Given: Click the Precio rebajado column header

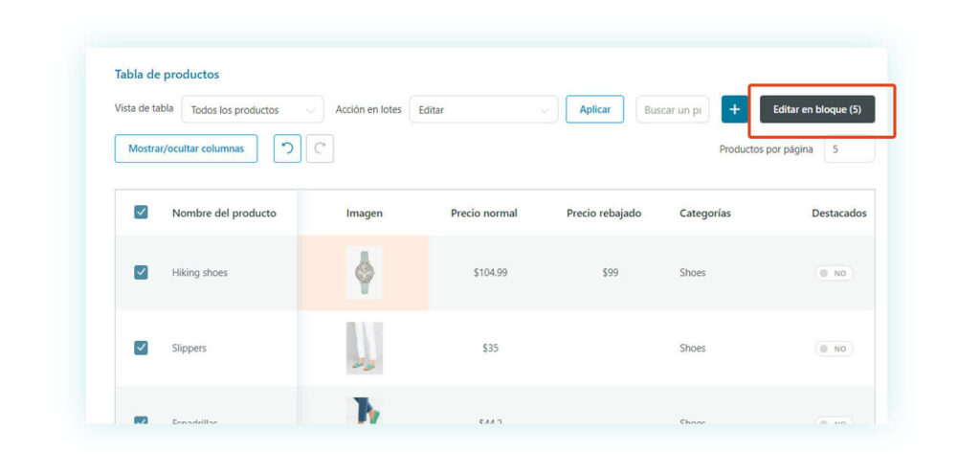Looking at the screenshot, I should pos(604,214).
